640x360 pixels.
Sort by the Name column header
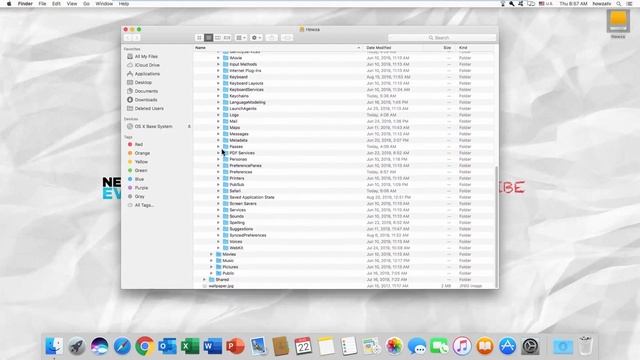click(x=278, y=48)
